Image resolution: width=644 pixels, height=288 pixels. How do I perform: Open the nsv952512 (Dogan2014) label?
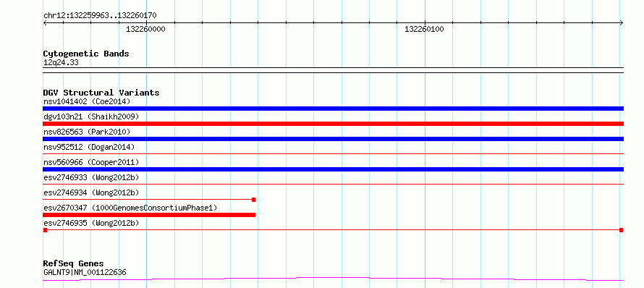click(x=89, y=147)
